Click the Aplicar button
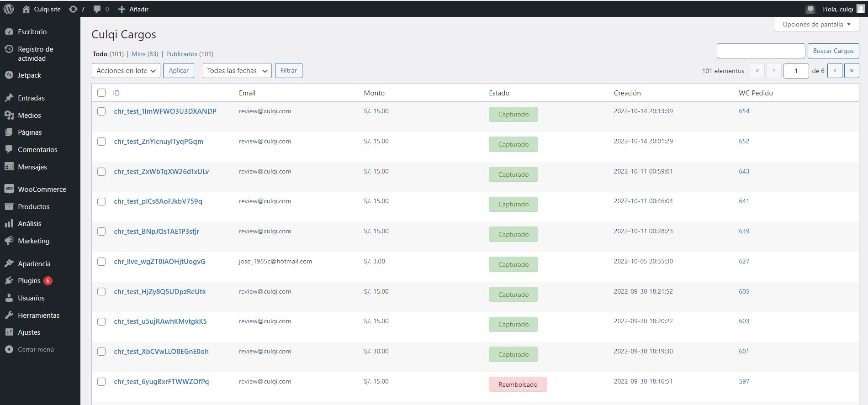 point(179,70)
